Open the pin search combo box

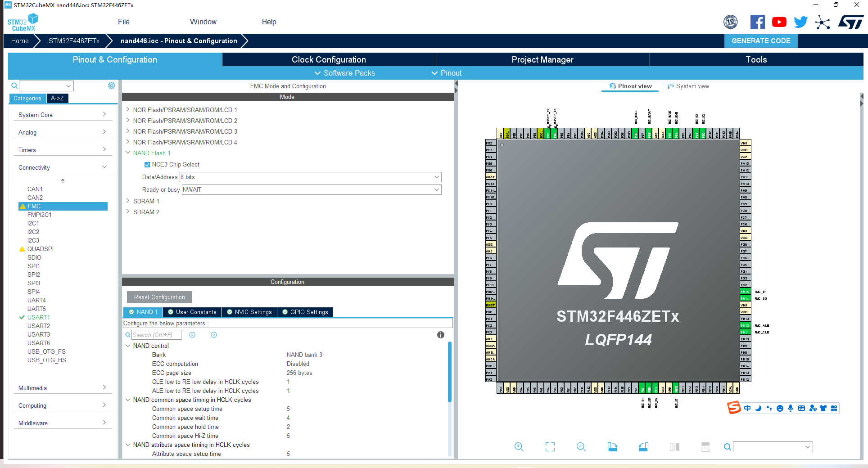pos(773,447)
